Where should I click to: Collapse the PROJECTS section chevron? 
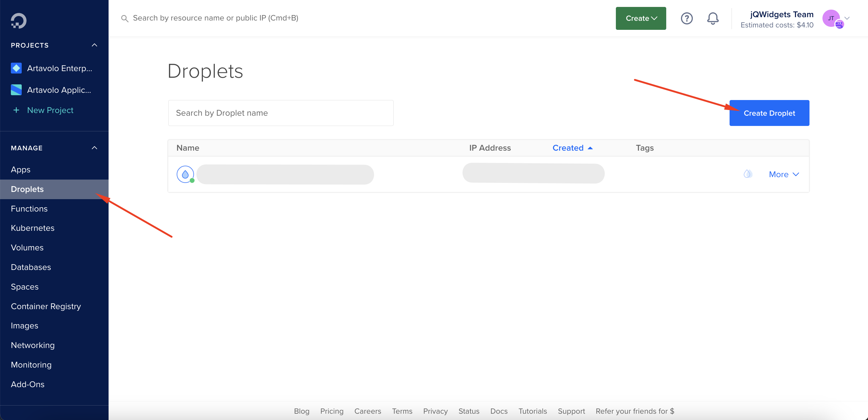coord(94,45)
